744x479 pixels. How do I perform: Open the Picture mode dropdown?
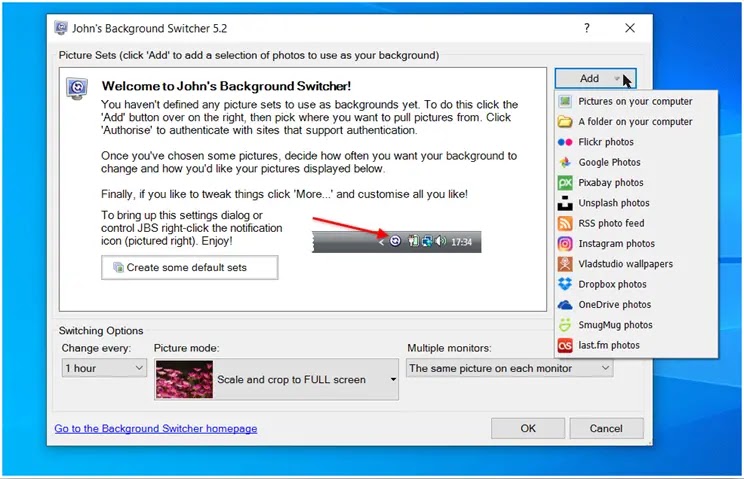click(x=276, y=379)
